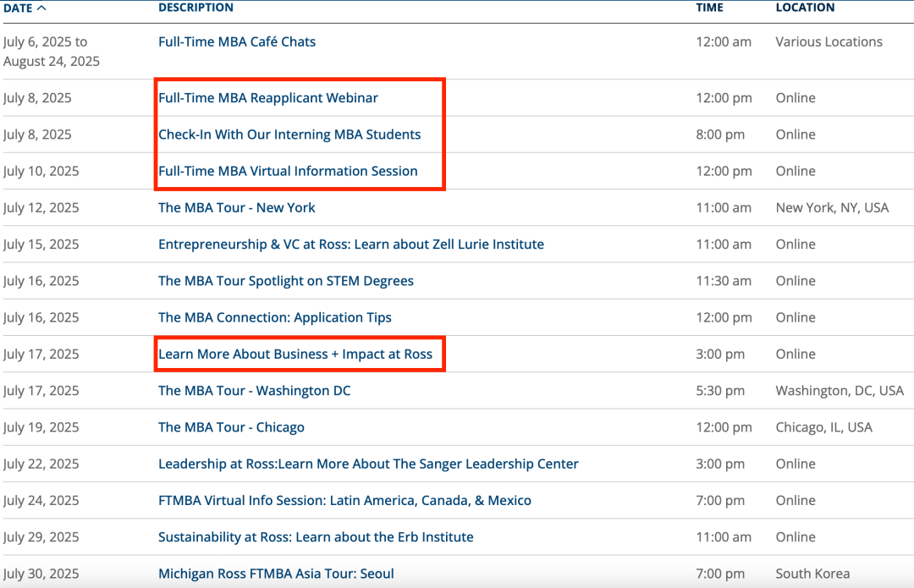Click the "July 12, 2025" date cell
The width and height of the screenshot is (914, 588).
41,208
